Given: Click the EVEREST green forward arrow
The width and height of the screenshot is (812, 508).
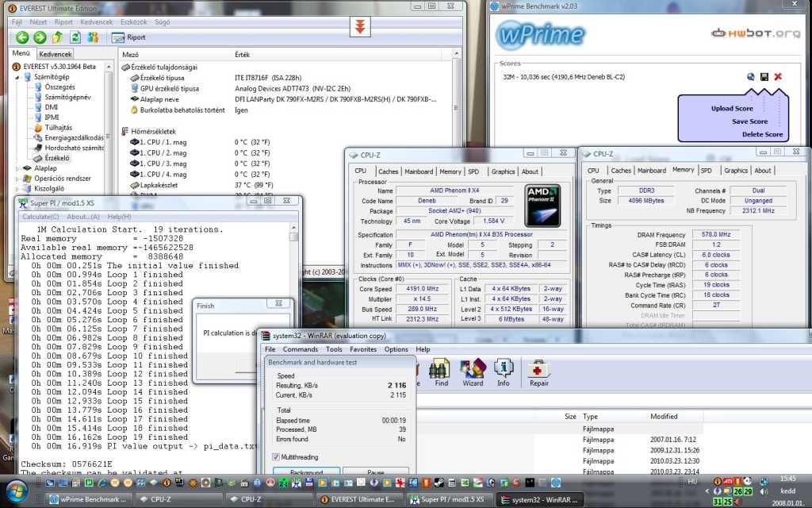Looking at the screenshot, I should point(40,37).
